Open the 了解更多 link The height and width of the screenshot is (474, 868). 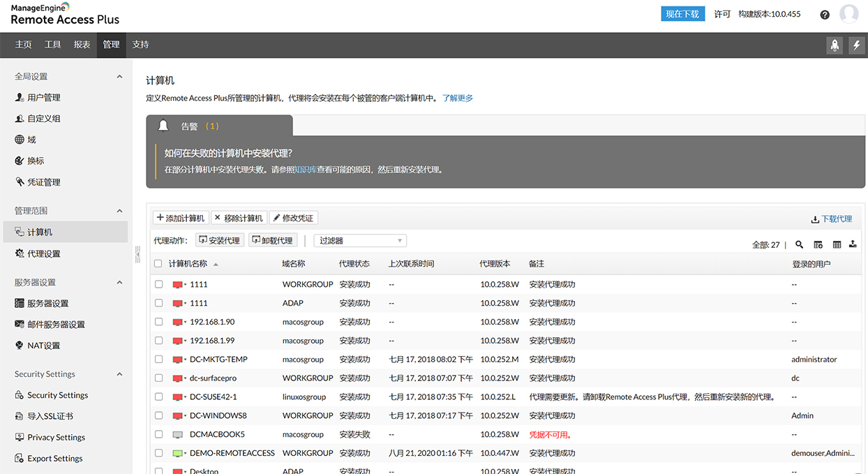coord(458,98)
